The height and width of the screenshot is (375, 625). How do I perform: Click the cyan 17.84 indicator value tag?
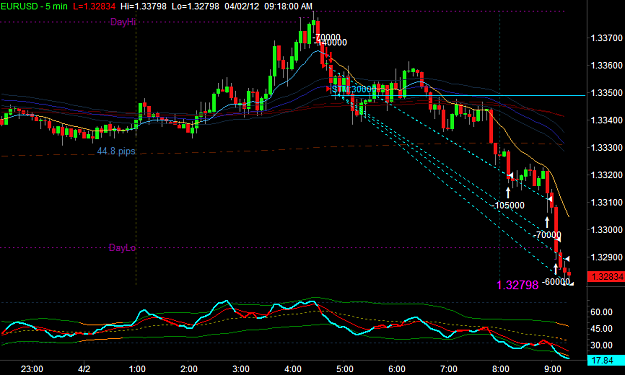coord(606,361)
